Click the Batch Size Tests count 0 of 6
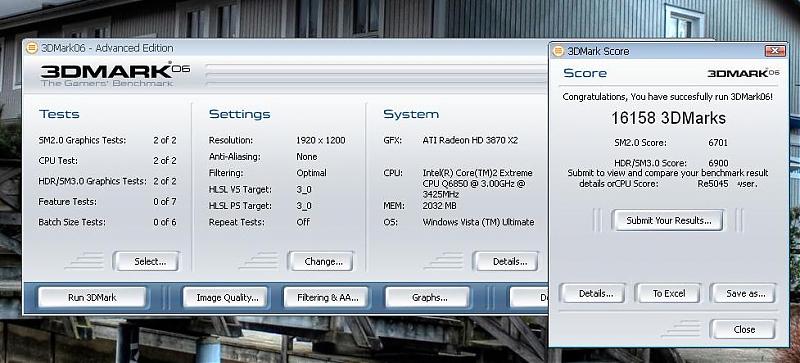Viewport: 800px width, 363px height. [x=165, y=222]
